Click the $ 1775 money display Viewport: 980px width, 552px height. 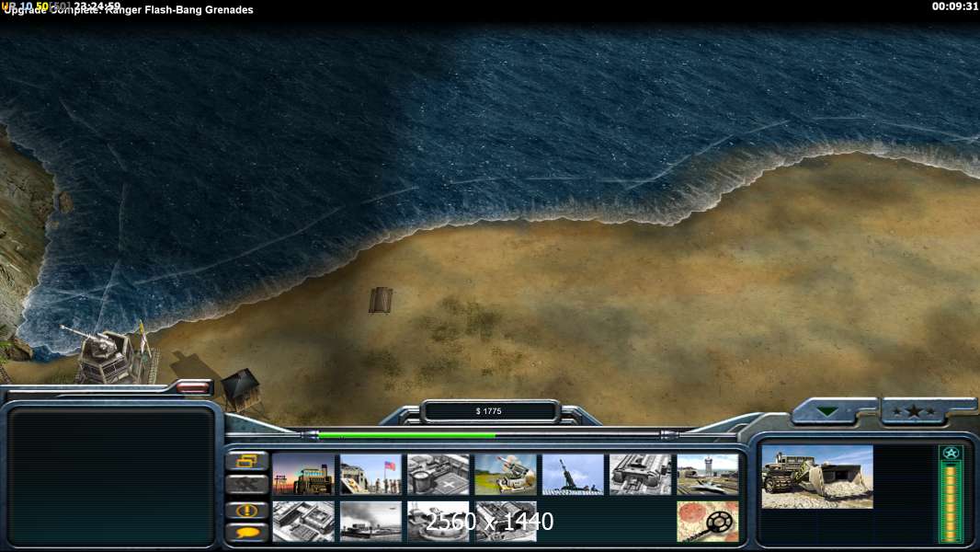point(489,411)
